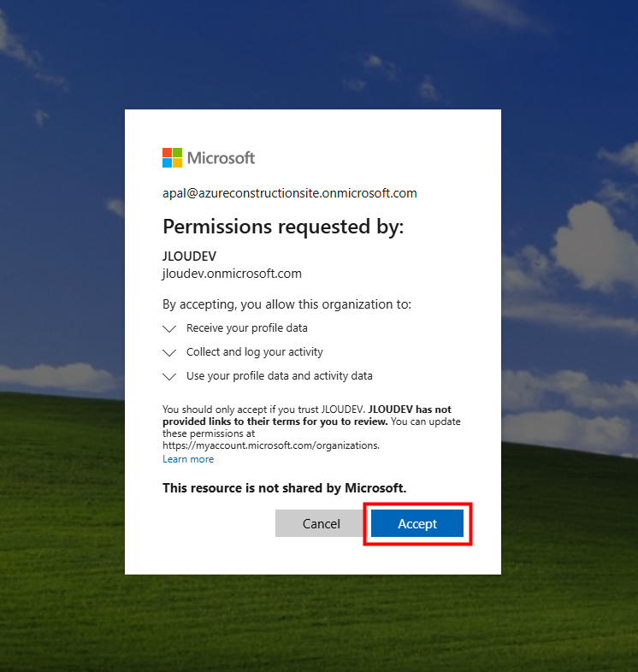Click the Microsoft four-square logo
638x672 pixels.
click(172, 157)
